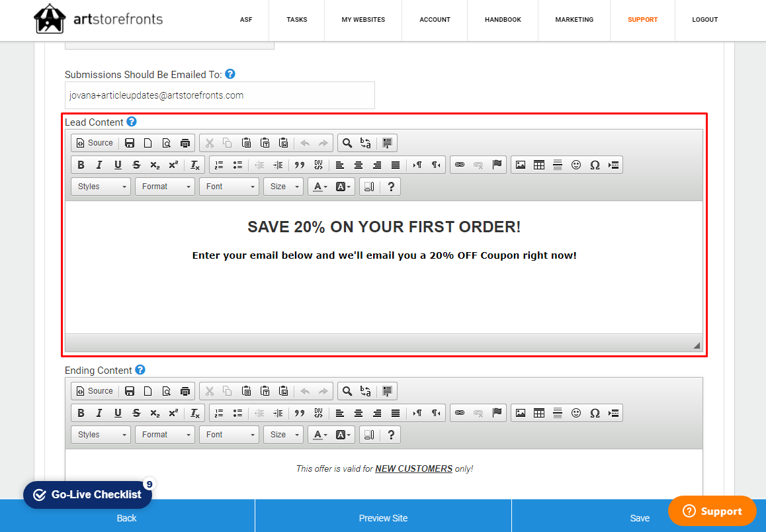Open Size dropdown in Ending Content editor
The image size is (766, 532).
coord(283,435)
